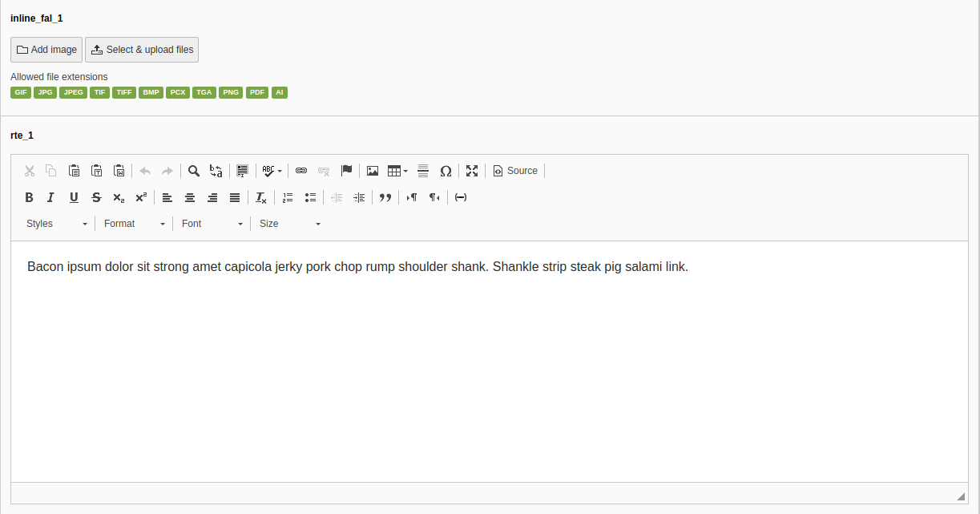
Task: Switch editor to Source view
Action: pos(515,171)
